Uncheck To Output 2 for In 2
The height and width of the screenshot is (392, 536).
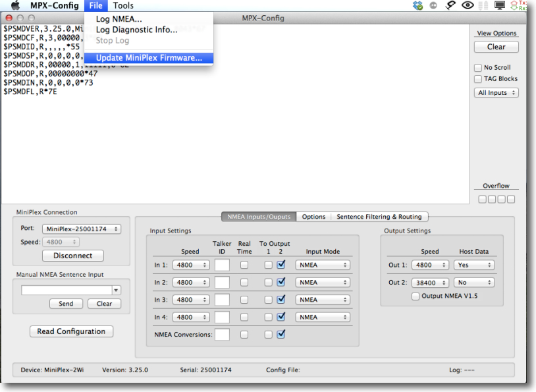point(281,282)
